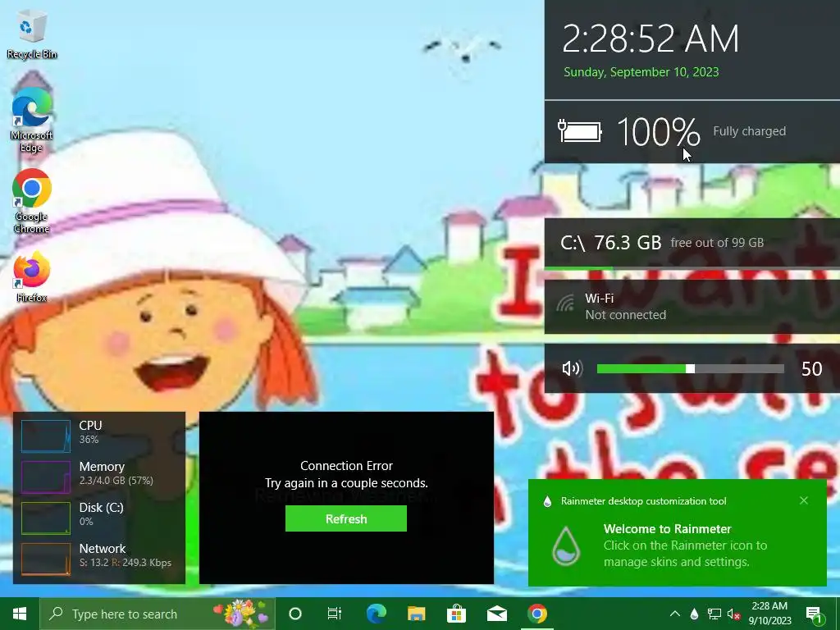Click the Rainmeter raindrop tray icon

[694, 614]
